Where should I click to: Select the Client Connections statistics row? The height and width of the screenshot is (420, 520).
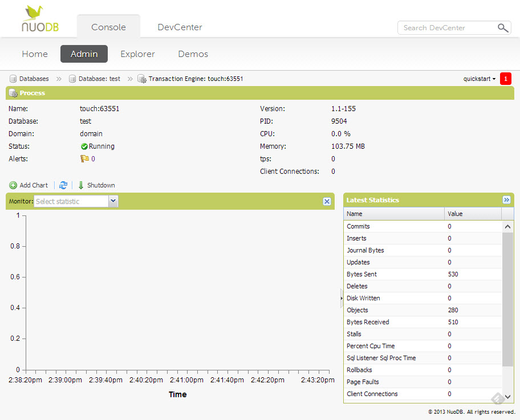click(423, 393)
